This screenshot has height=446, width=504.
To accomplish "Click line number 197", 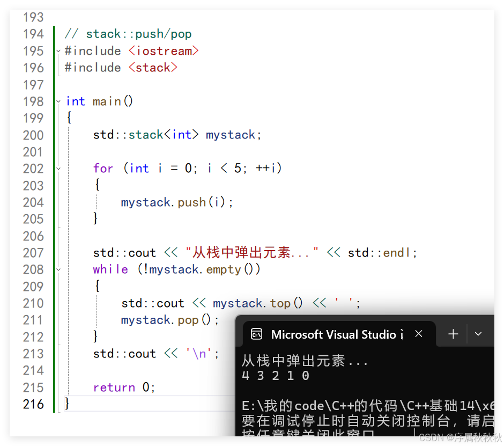I will (x=33, y=85).
